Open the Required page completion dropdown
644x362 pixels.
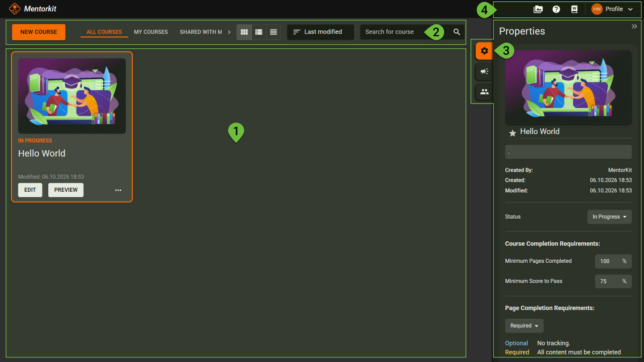[524, 326]
